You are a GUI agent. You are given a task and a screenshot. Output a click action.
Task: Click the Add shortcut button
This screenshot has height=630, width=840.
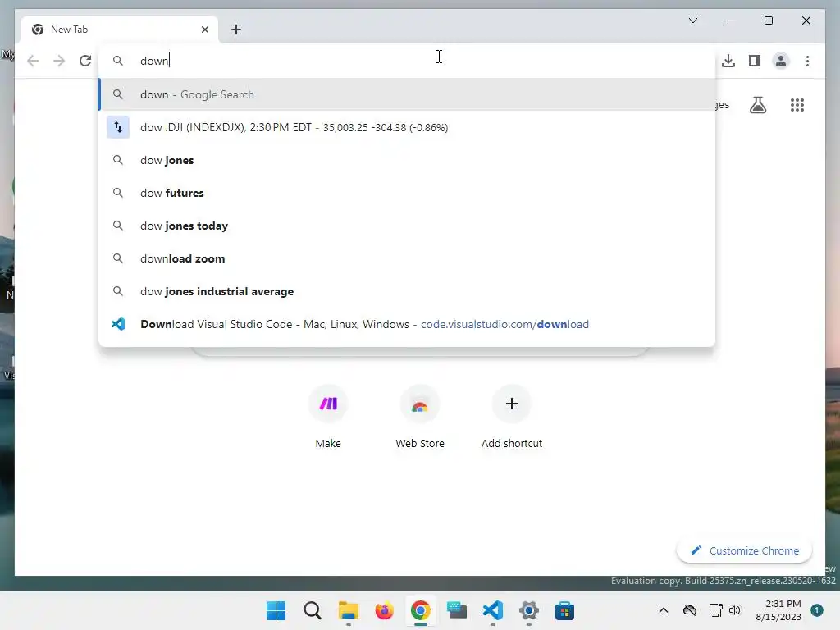point(512,417)
